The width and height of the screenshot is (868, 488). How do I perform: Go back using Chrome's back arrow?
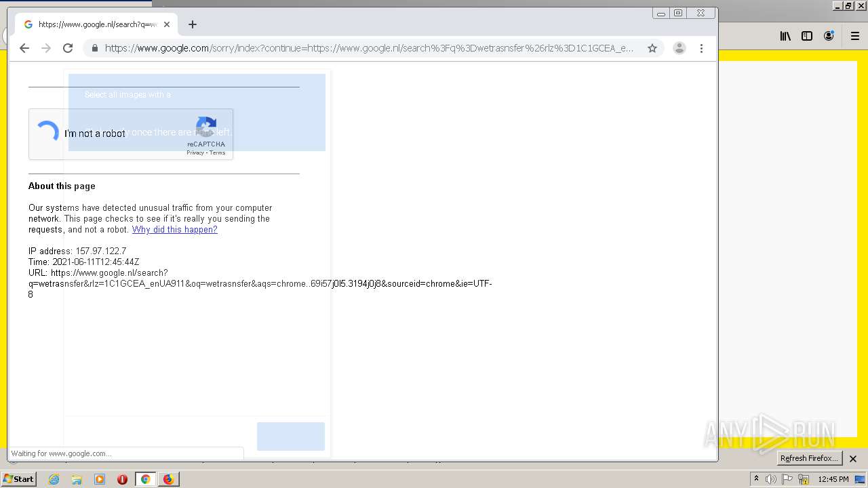[24, 48]
